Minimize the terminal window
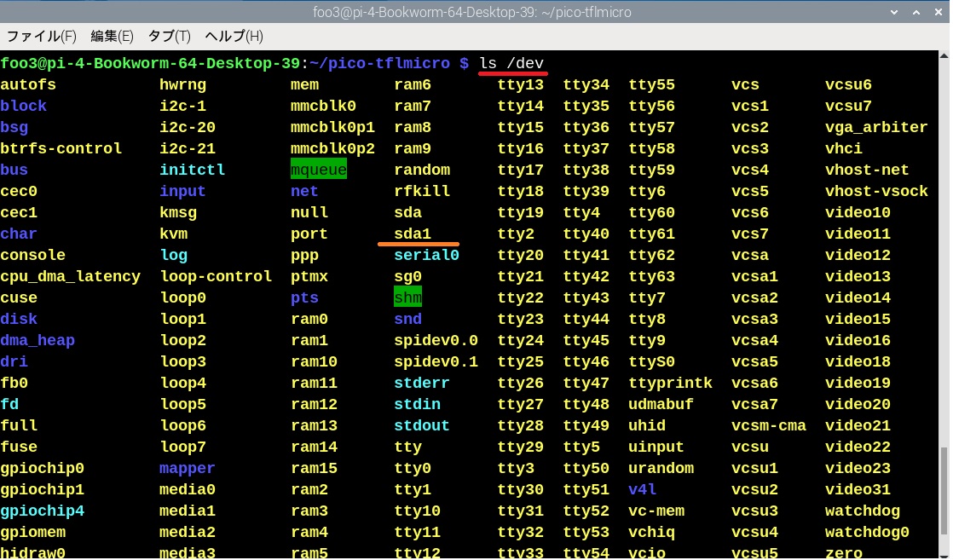The width and height of the screenshot is (953, 560). click(893, 12)
